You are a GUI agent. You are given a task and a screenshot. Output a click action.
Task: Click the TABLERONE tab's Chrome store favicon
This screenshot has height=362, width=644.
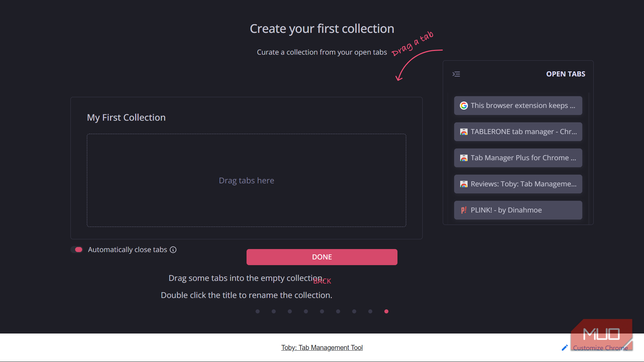click(464, 132)
